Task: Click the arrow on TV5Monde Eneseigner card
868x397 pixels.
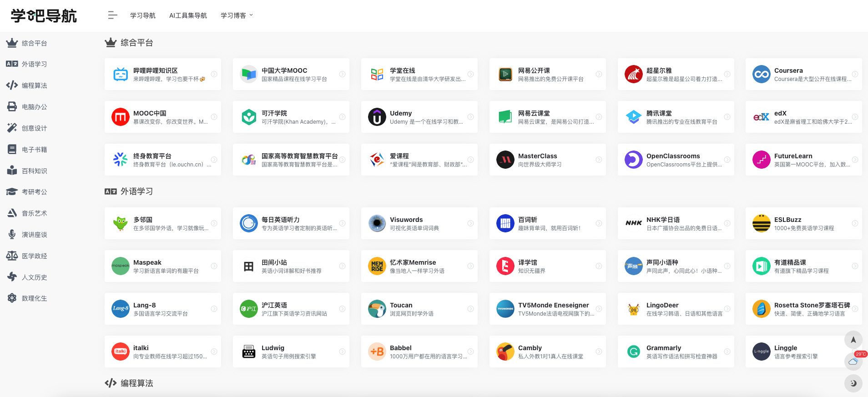Action: [x=599, y=309]
